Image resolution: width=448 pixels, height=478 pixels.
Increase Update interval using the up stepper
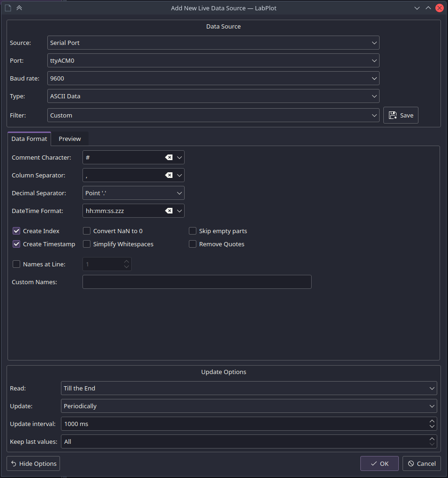point(432,421)
